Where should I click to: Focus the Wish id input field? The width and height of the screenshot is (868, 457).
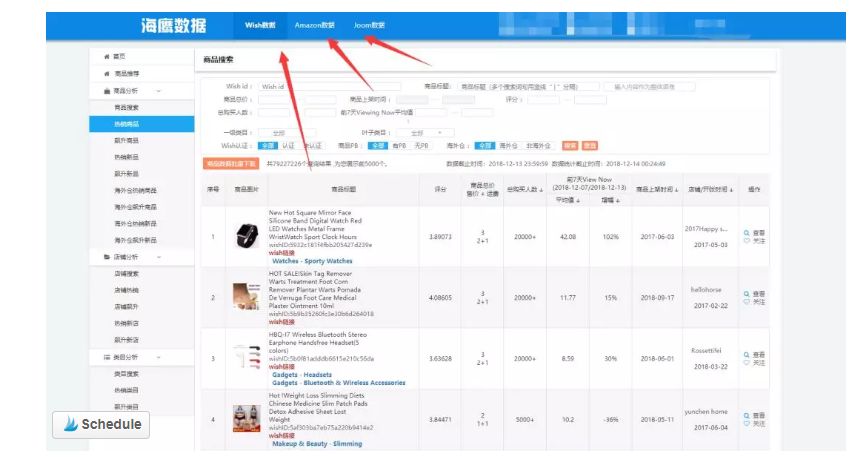coord(329,86)
